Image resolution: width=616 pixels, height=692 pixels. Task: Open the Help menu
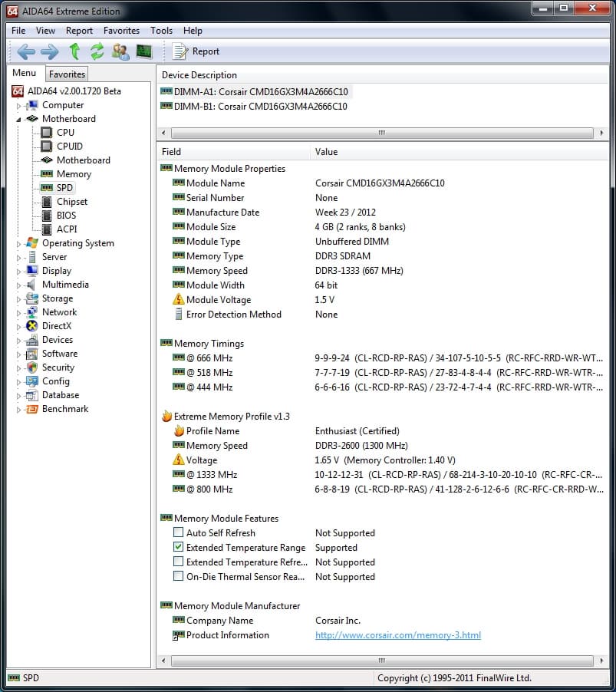tap(193, 31)
